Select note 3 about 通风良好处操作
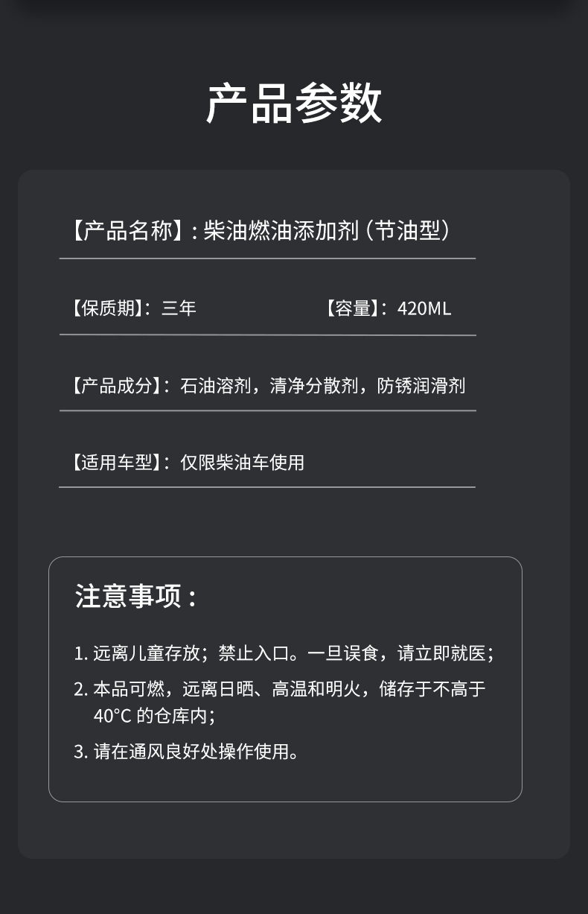This screenshot has height=914, width=588. [186, 752]
